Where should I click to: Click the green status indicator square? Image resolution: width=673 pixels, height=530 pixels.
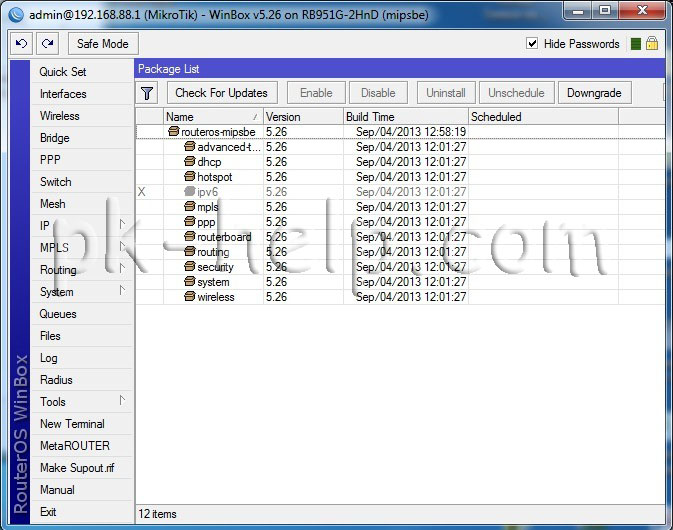pyautogui.click(x=636, y=44)
